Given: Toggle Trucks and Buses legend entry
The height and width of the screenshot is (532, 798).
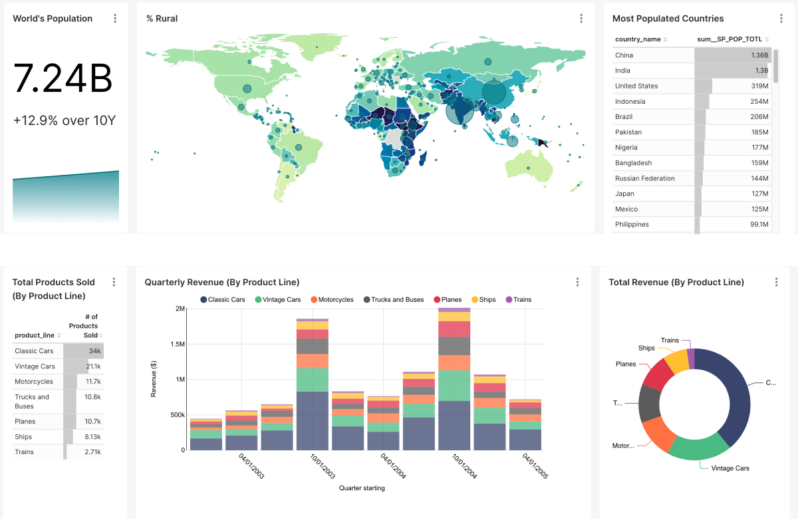Looking at the screenshot, I should click(x=392, y=300).
